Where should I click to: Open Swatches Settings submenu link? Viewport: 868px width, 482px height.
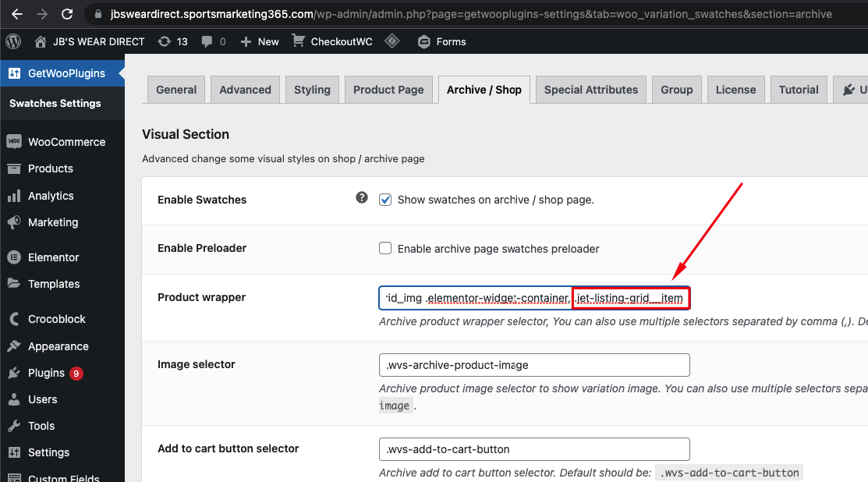point(55,104)
